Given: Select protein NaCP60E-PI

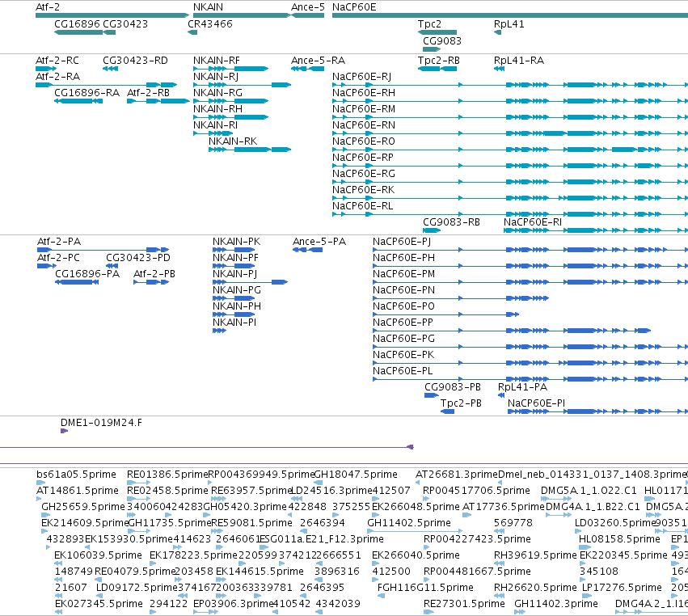Looking at the screenshot, I should pyautogui.click(x=536, y=403).
